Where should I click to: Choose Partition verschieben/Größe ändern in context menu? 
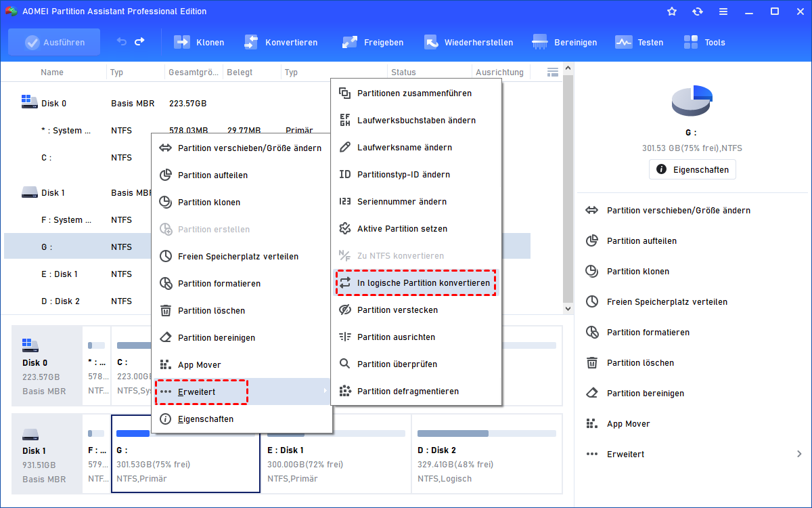[242, 148]
